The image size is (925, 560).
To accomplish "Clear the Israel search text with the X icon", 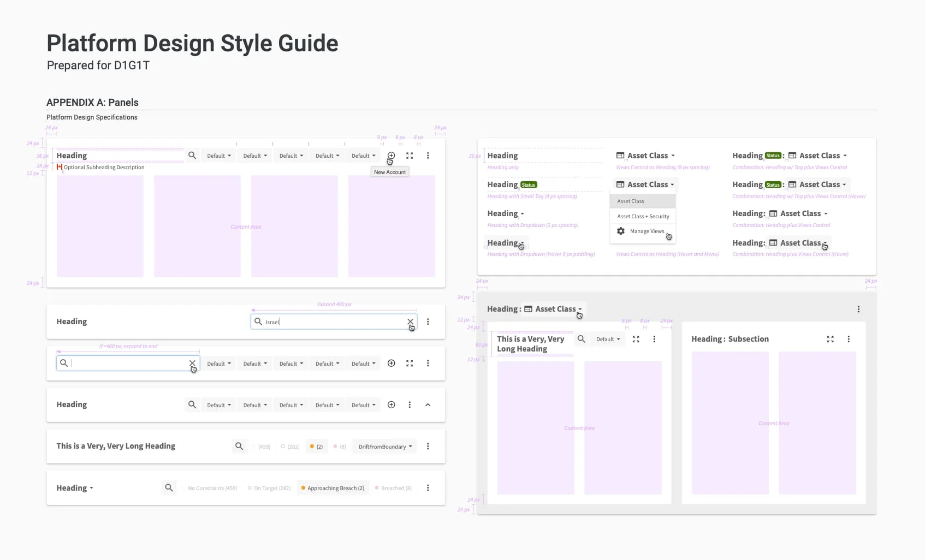I will click(x=410, y=321).
